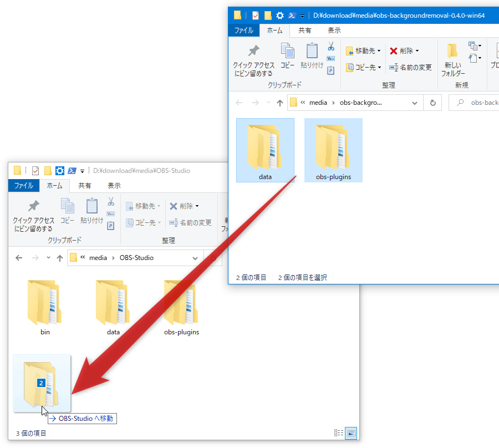The width and height of the screenshot is (499, 448).
Task: Open 表示 tab in OBS-Studio window
Action: coord(114,186)
